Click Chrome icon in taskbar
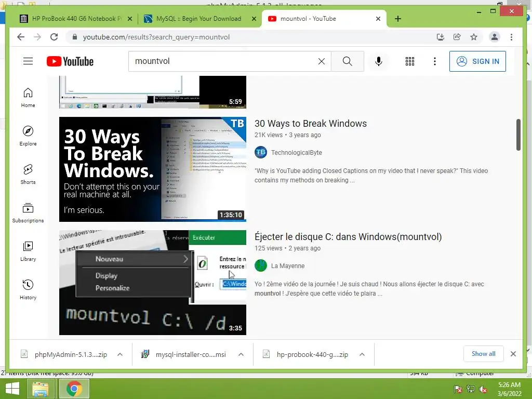This screenshot has width=532, height=399. (74, 389)
